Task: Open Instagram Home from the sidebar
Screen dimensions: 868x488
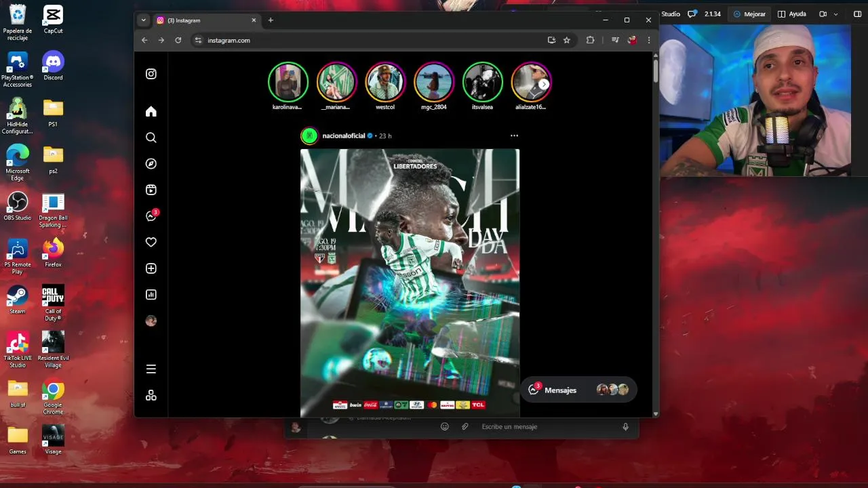Action: tap(151, 112)
